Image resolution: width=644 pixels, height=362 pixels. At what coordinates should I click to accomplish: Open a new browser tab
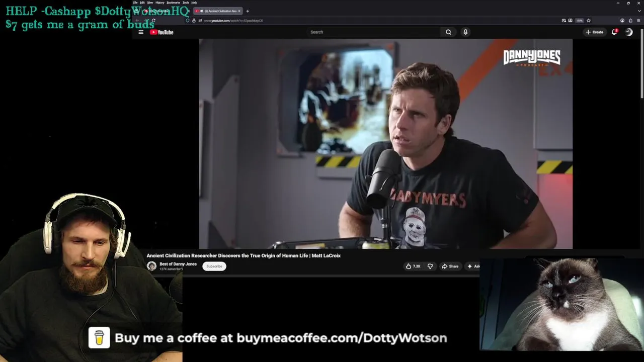coord(248,11)
